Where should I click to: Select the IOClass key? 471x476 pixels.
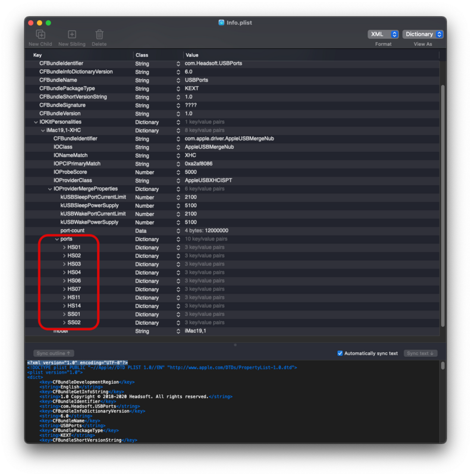pos(63,147)
